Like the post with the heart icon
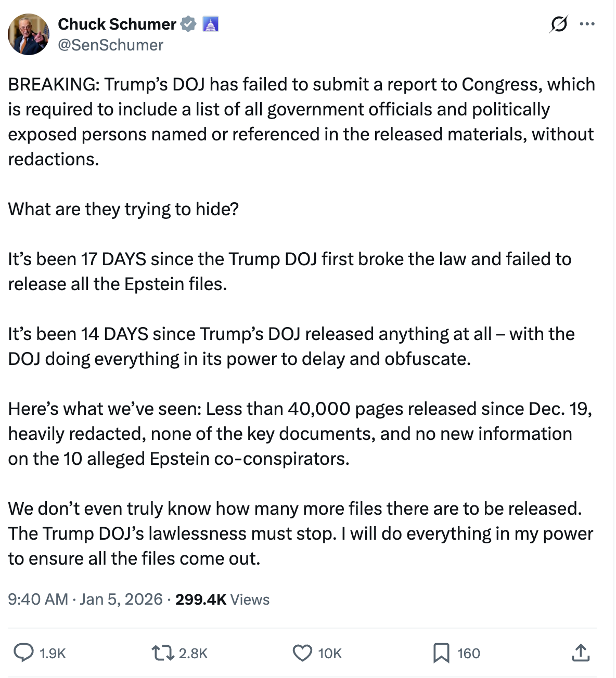This screenshot has width=616, height=678. click(x=302, y=653)
